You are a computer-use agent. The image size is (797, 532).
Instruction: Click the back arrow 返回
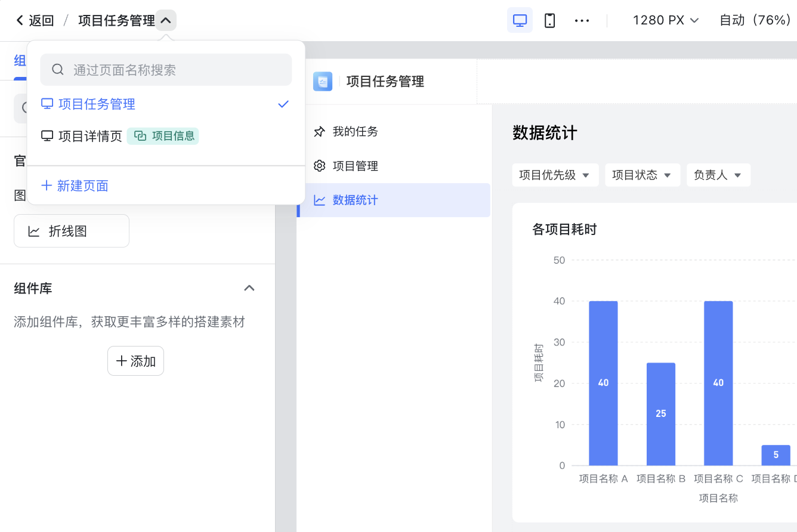click(x=35, y=21)
